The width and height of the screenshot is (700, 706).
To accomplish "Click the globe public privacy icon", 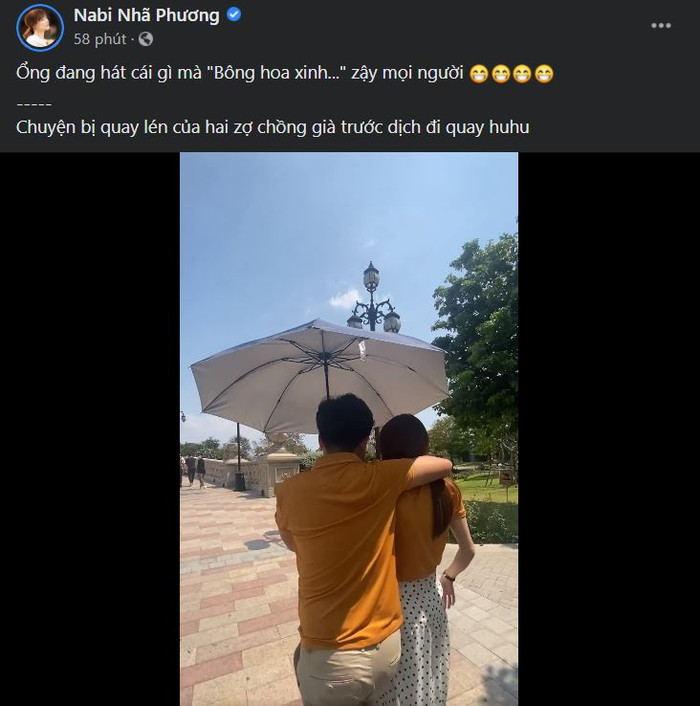I will [x=146, y=39].
